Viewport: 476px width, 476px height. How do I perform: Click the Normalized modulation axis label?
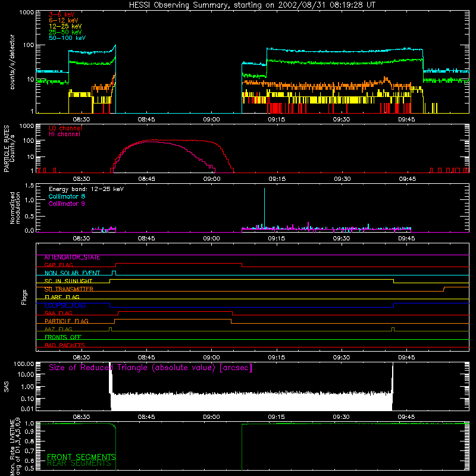pyautogui.click(x=15, y=208)
